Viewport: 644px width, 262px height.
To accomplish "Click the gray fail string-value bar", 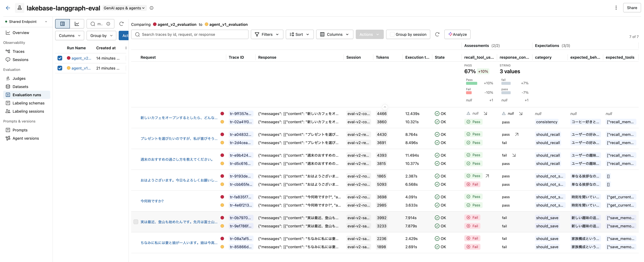I will (506, 83).
